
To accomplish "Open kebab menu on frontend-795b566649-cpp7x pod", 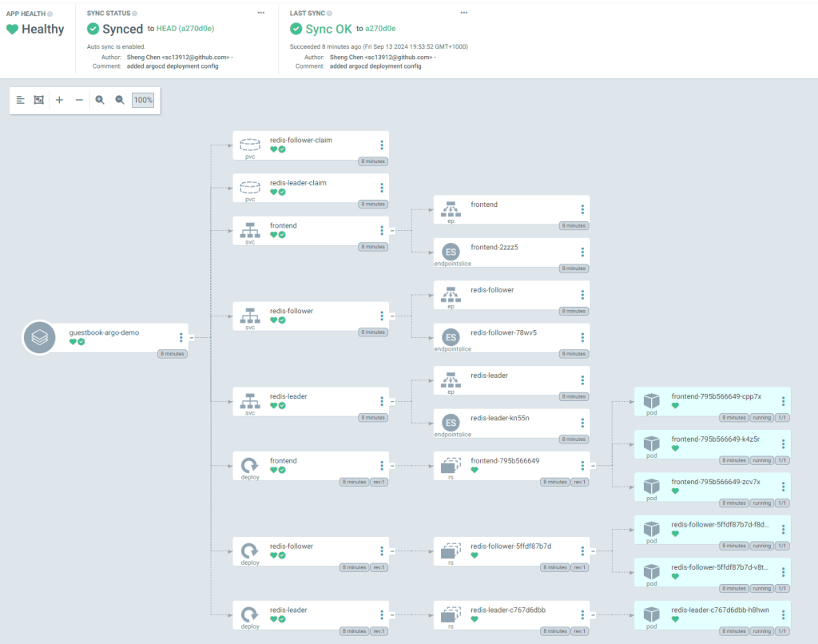I will pos(784,402).
